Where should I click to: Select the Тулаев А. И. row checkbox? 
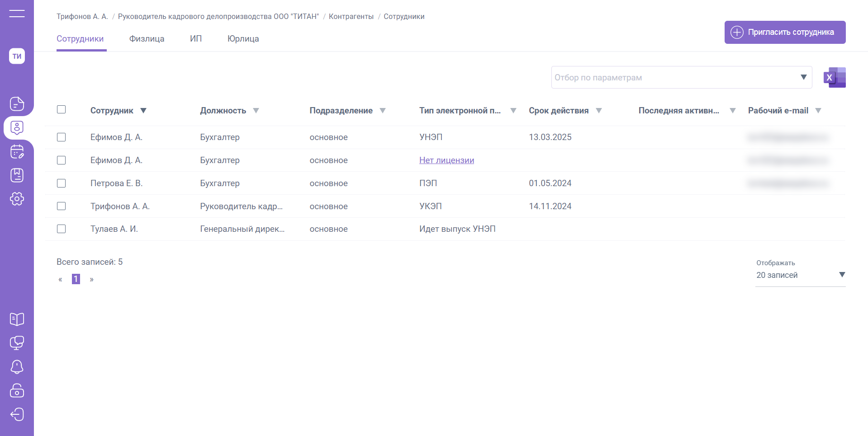(62, 229)
